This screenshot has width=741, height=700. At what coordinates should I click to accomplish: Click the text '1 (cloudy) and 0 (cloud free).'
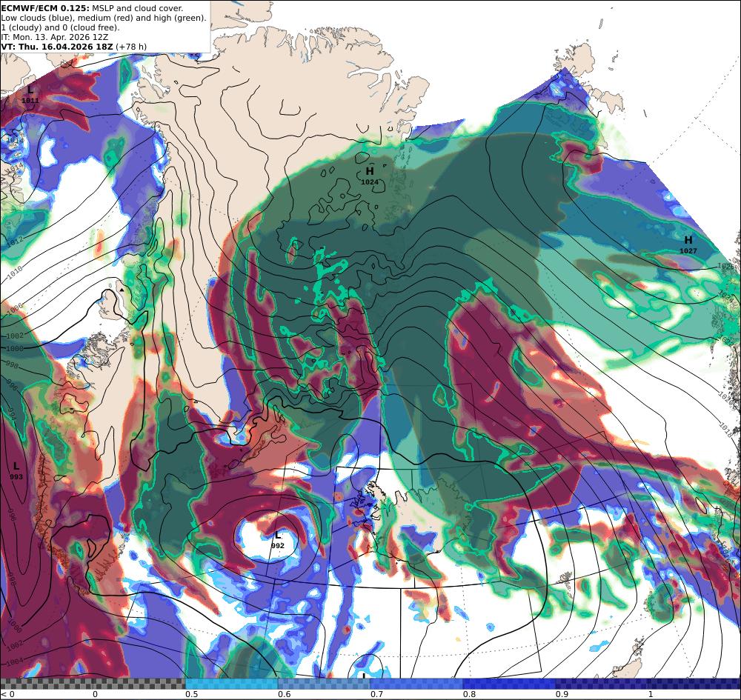coord(61,27)
